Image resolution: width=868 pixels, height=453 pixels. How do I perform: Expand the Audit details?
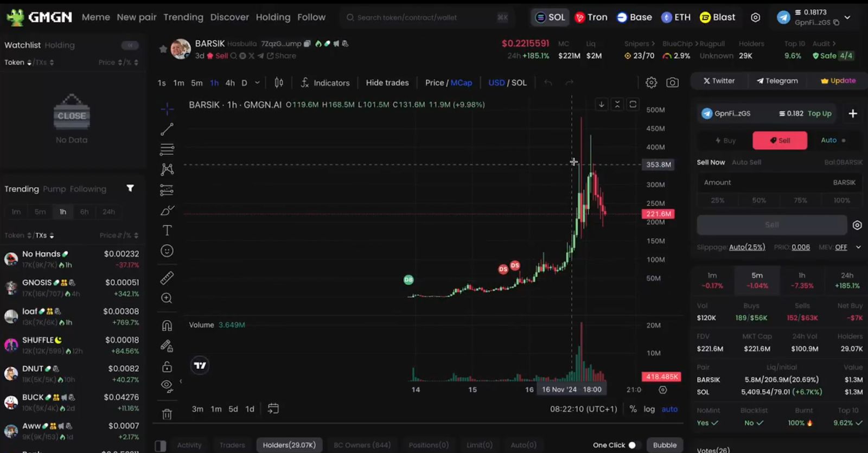(824, 43)
